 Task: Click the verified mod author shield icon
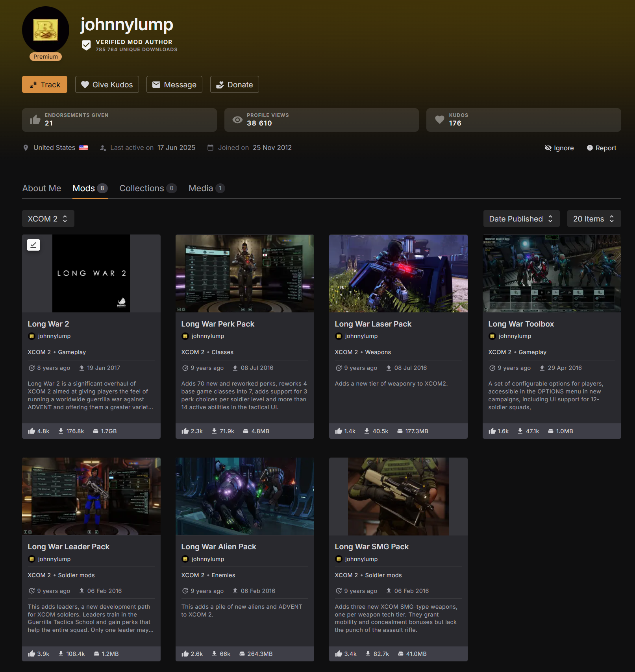(86, 45)
